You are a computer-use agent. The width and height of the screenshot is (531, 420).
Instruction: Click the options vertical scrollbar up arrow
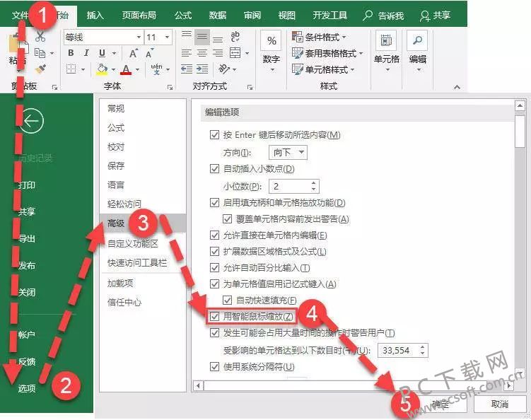[x=520, y=106]
